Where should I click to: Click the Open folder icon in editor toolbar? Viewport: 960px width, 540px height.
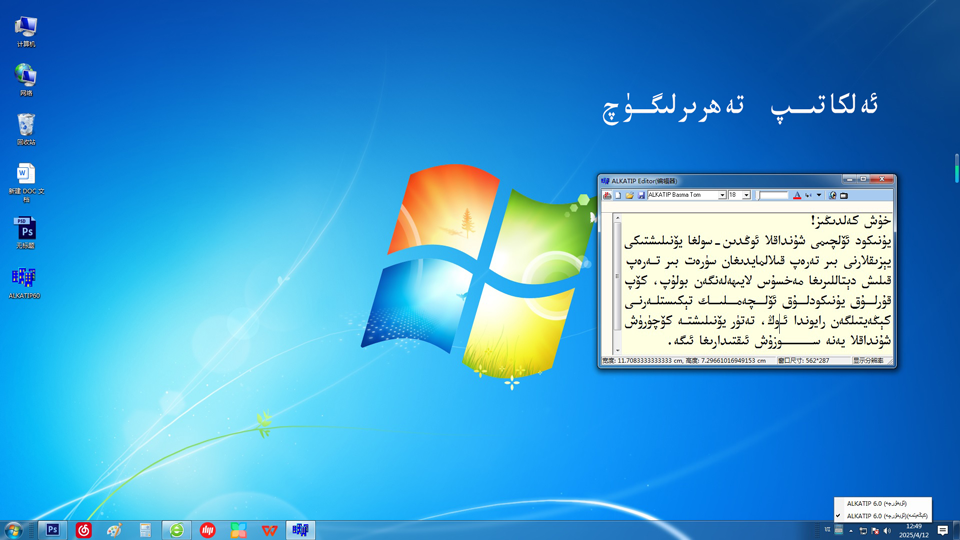click(x=629, y=196)
